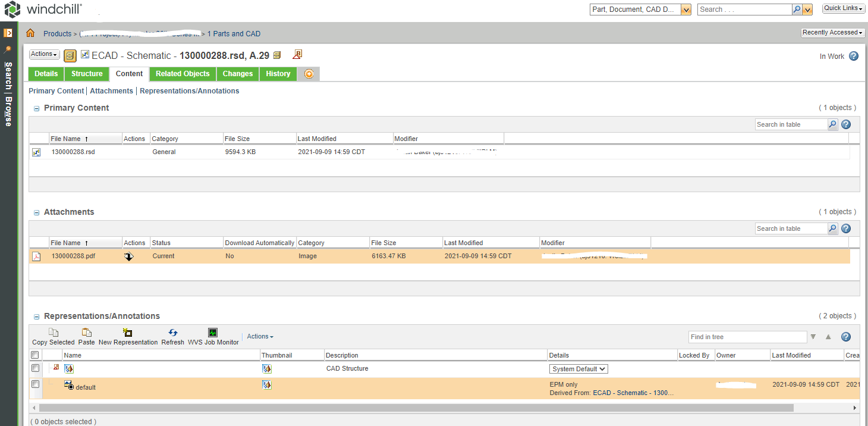
Task: Click the 130000288.pdf attachment file name
Action: pos(73,256)
